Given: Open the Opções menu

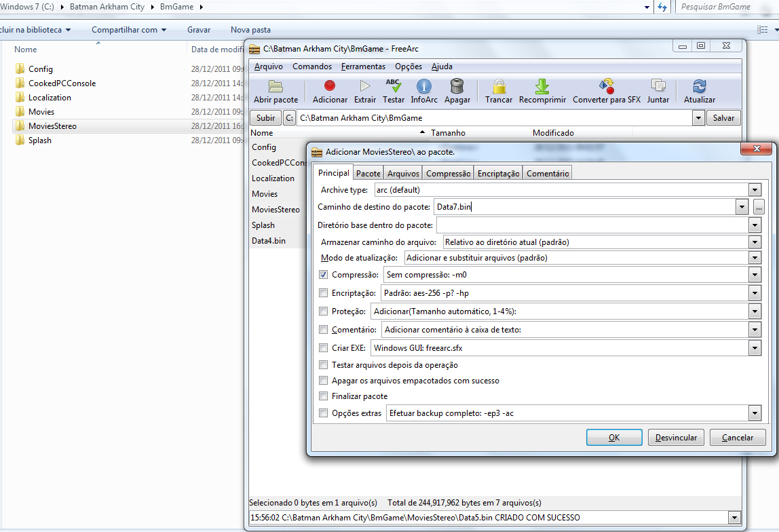Looking at the screenshot, I should tap(408, 66).
